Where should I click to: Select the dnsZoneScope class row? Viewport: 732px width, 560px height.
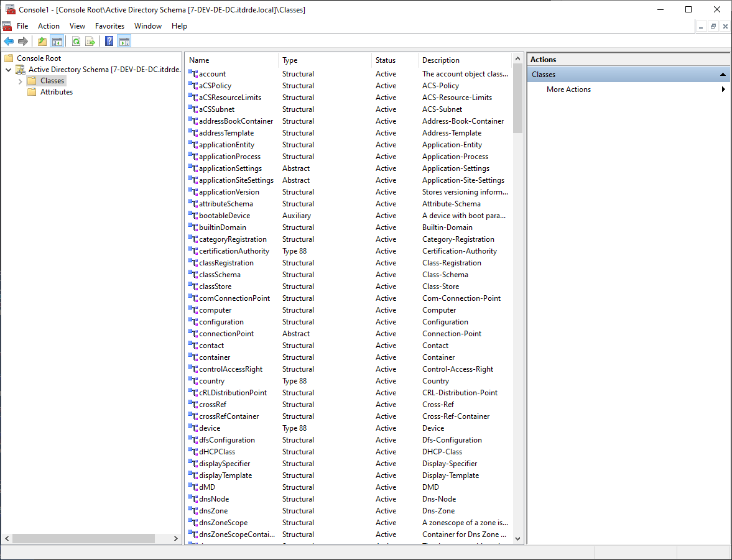(349, 523)
